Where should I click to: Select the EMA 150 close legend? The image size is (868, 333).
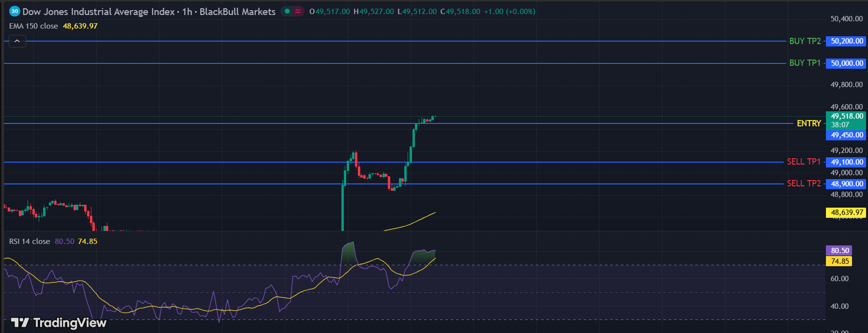pyautogui.click(x=33, y=26)
